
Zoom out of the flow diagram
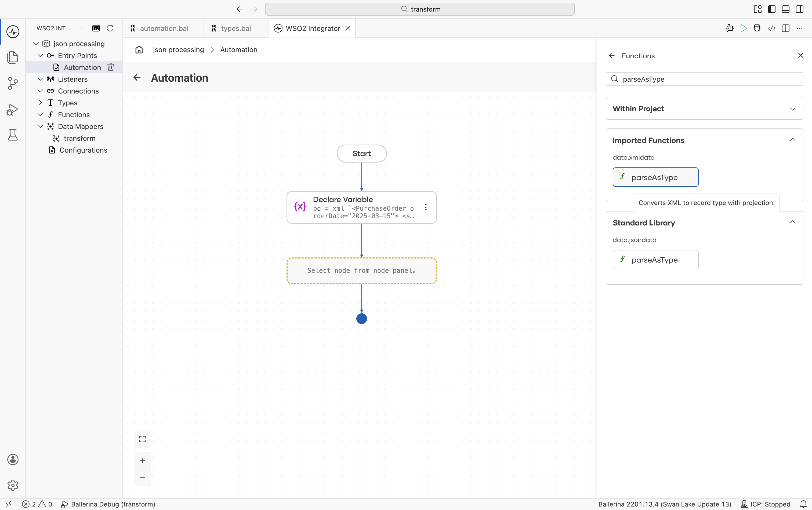pyautogui.click(x=142, y=477)
